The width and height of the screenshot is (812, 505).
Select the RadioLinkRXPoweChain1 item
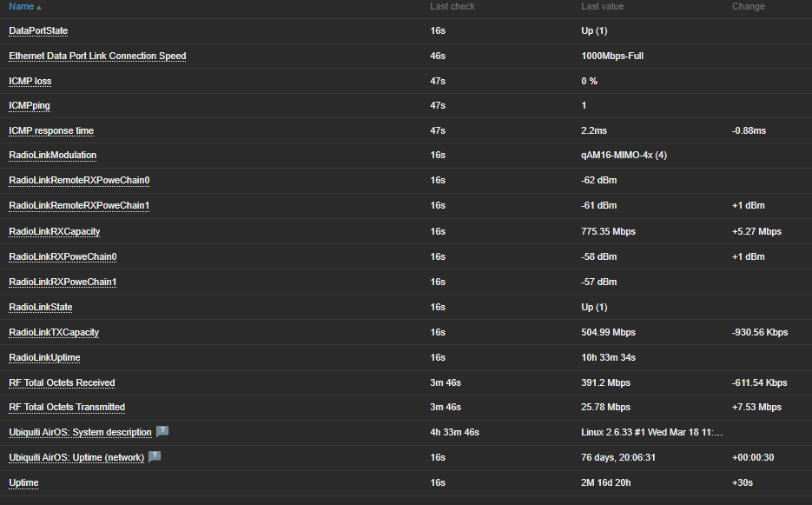coord(63,282)
